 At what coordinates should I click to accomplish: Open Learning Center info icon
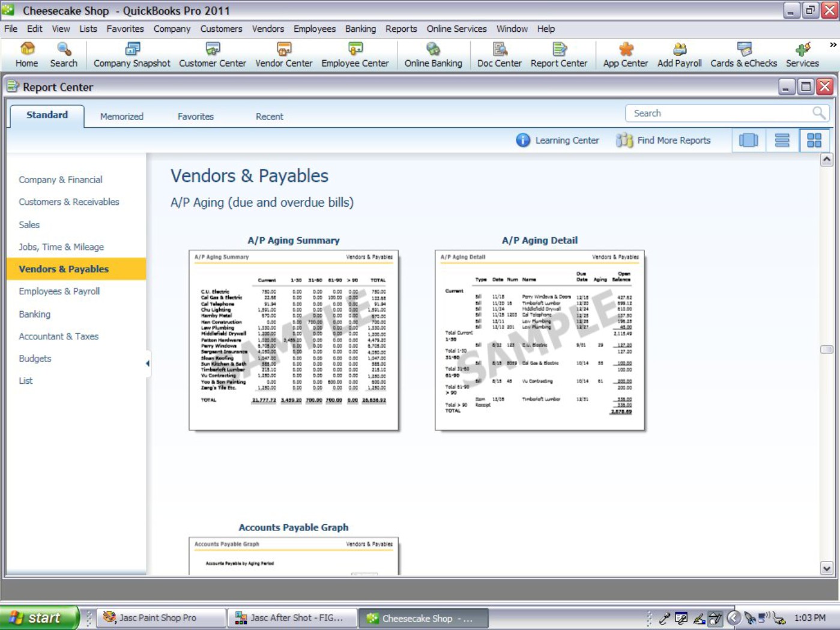[523, 140]
